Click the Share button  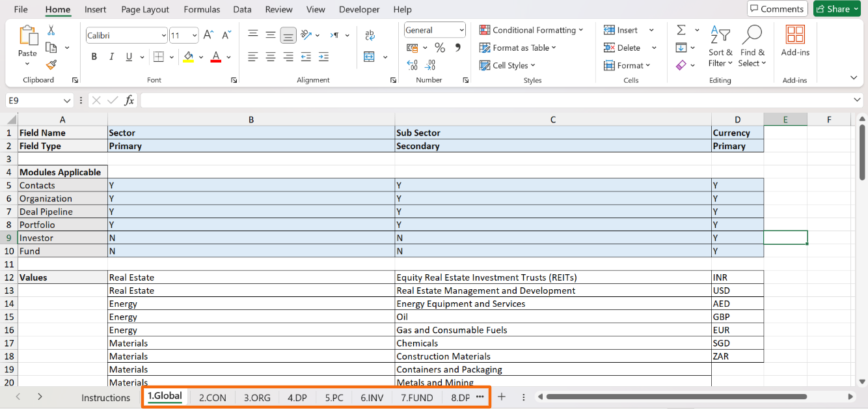838,9
